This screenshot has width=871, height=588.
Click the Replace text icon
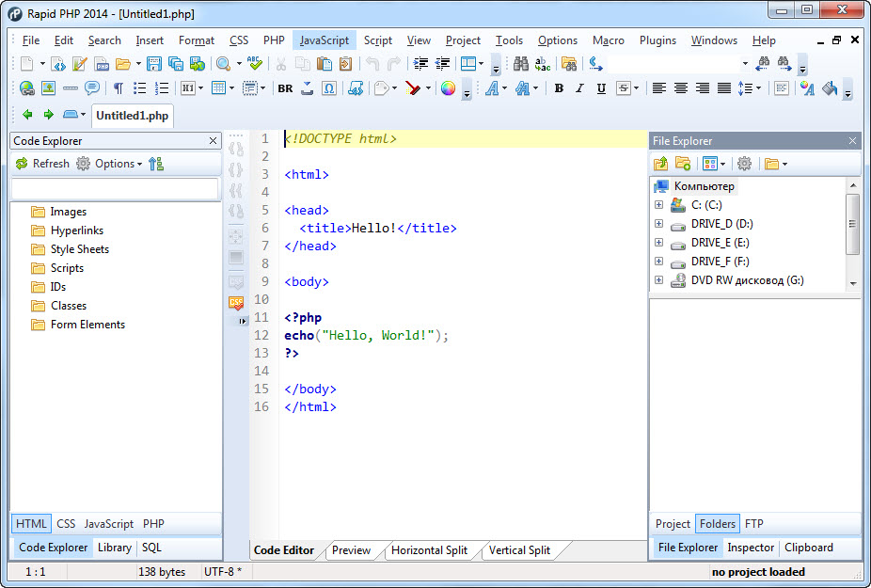click(543, 64)
